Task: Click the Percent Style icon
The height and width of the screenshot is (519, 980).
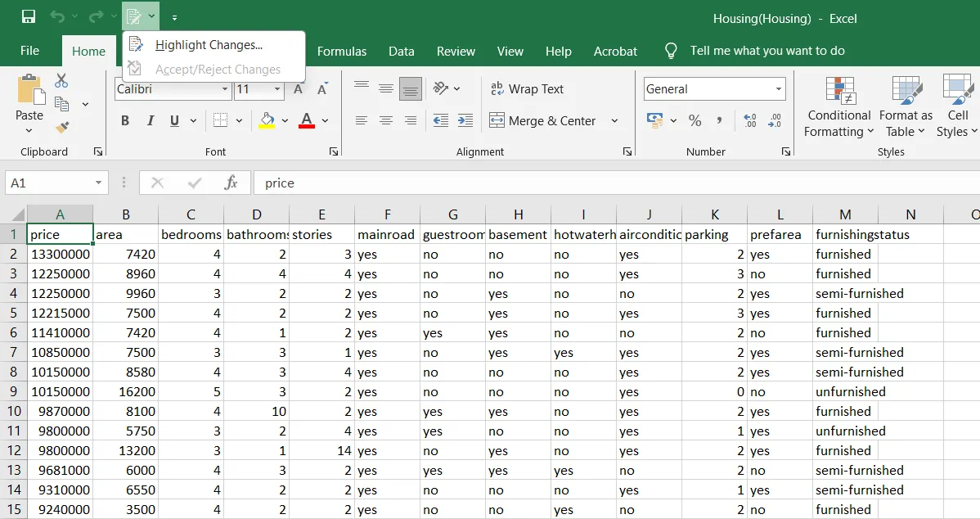Action: pos(695,120)
